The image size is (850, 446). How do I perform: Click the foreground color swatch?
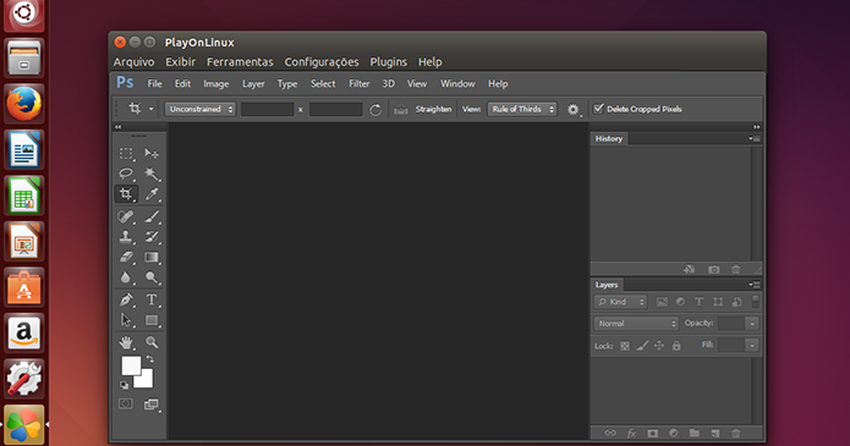point(131,366)
